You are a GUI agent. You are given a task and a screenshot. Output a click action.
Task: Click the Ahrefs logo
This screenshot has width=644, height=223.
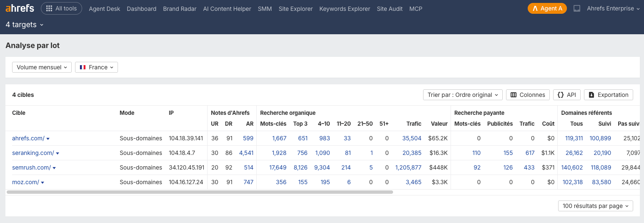click(20, 8)
